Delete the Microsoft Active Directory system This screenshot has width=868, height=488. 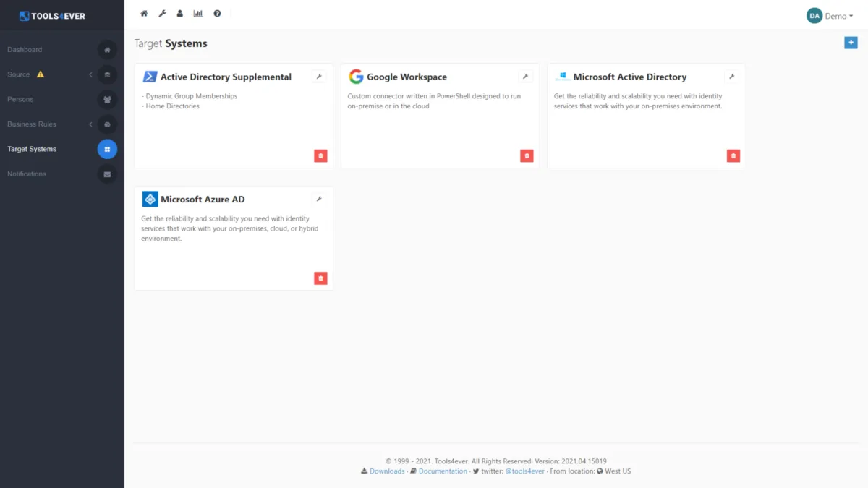pyautogui.click(x=733, y=155)
